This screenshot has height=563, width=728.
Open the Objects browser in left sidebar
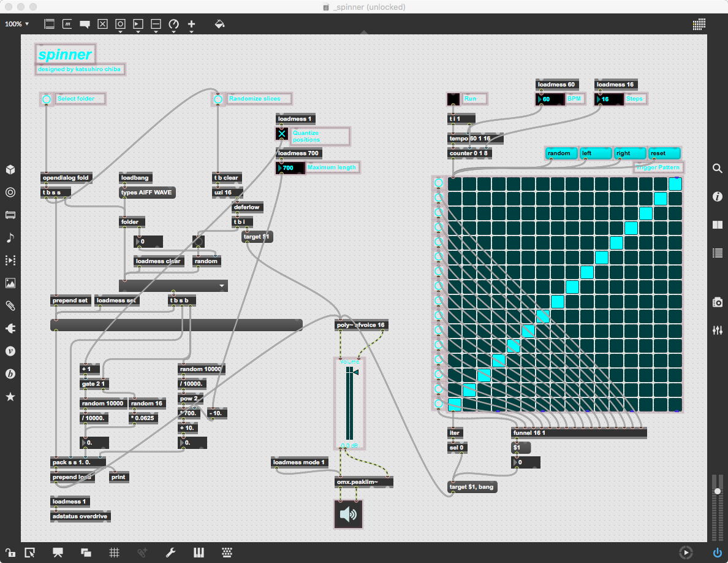click(x=10, y=170)
